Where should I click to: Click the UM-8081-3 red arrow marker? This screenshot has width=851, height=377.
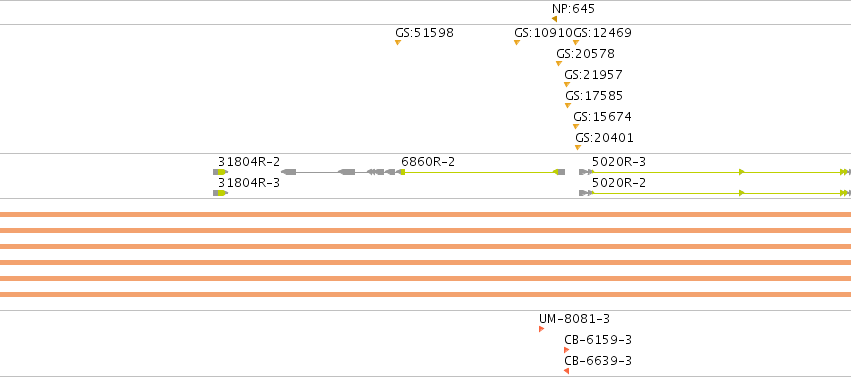(542, 329)
